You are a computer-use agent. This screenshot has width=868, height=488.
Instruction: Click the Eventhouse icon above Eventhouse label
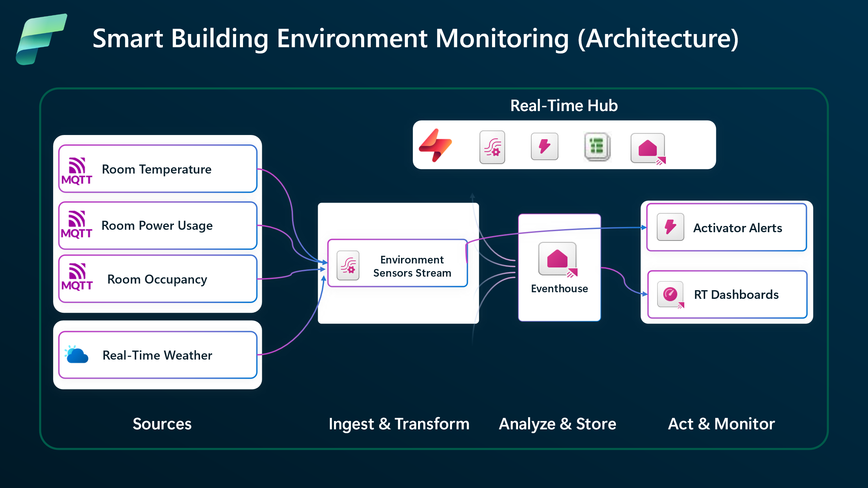point(558,260)
